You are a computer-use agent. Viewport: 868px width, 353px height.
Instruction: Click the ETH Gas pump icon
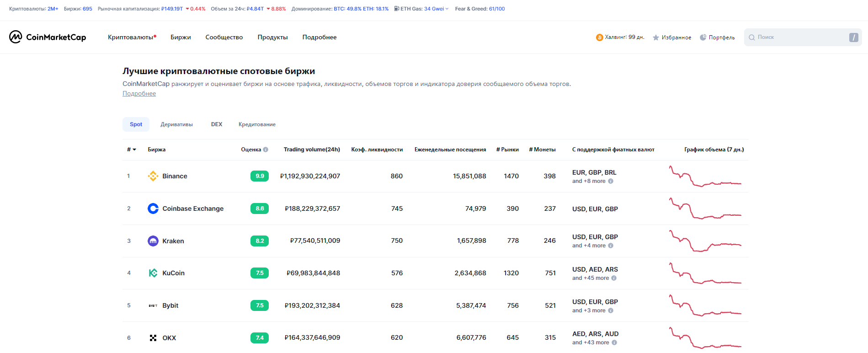coord(397,9)
